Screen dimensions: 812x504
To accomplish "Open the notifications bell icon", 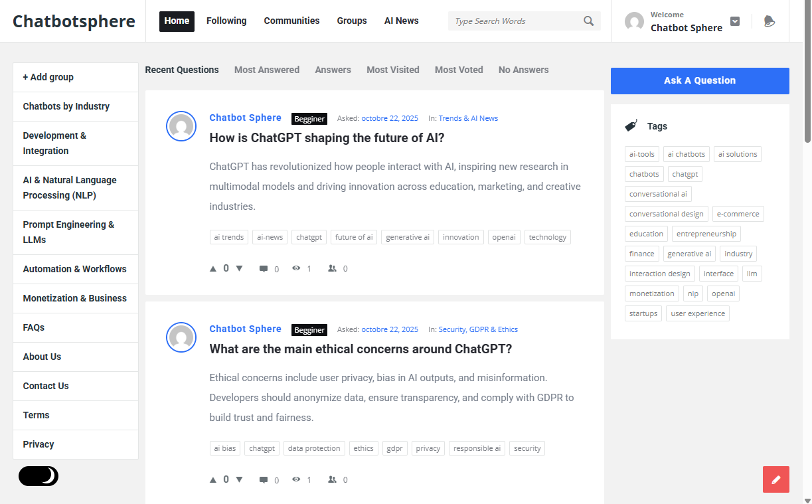I will pos(769,21).
